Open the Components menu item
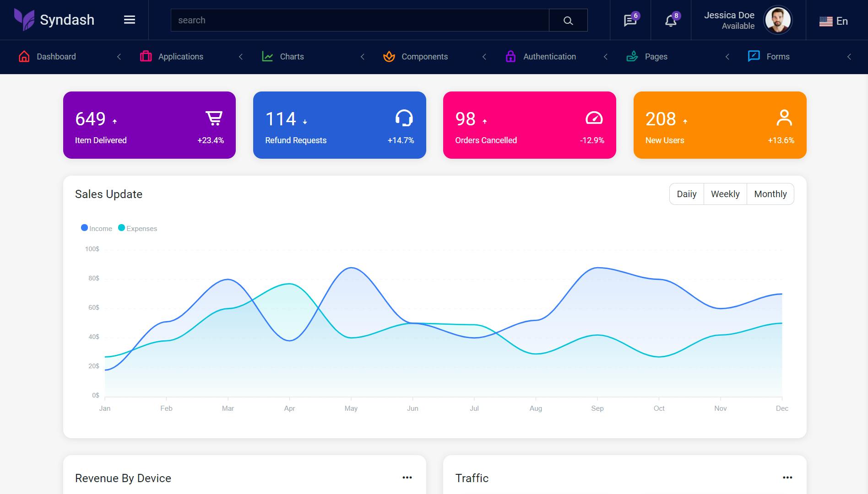The height and width of the screenshot is (494, 868). [x=424, y=57]
